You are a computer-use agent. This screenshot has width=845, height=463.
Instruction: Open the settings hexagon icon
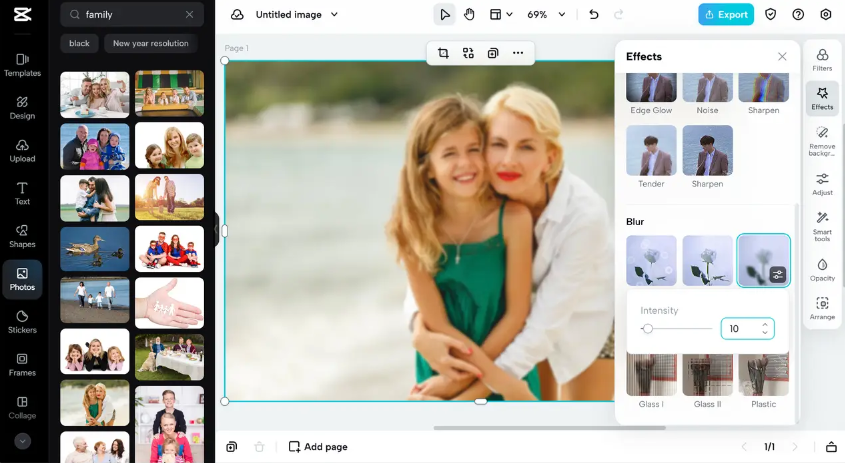click(x=826, y=15)
